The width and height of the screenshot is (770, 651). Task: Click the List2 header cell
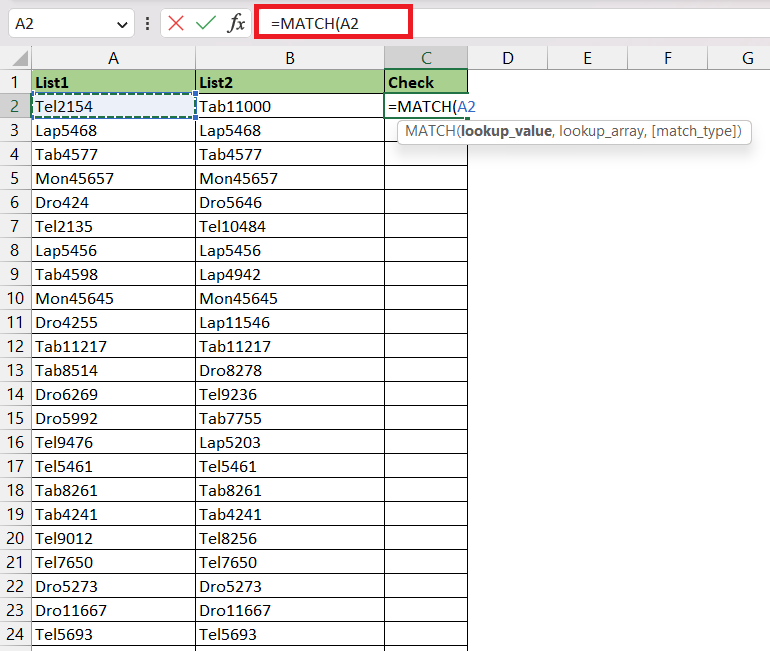pos(290,82)
